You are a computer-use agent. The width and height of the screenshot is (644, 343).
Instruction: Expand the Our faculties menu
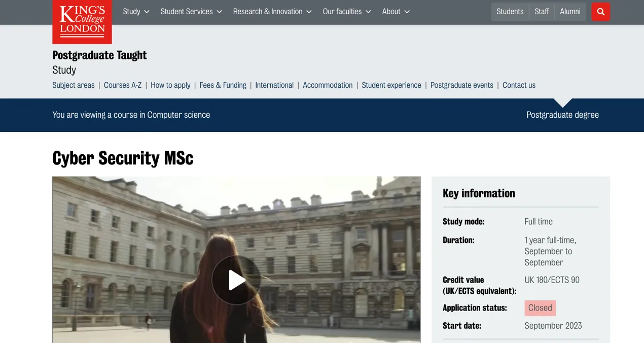(x=347, y=12)
